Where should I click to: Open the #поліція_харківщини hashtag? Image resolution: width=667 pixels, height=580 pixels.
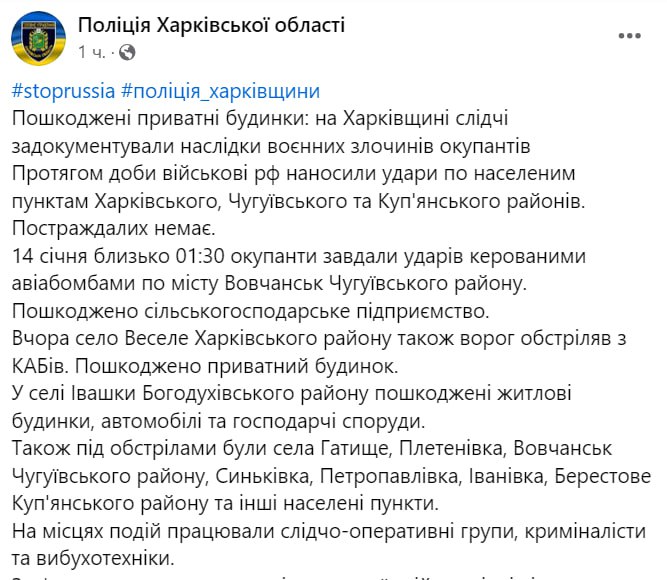(220, 91)
